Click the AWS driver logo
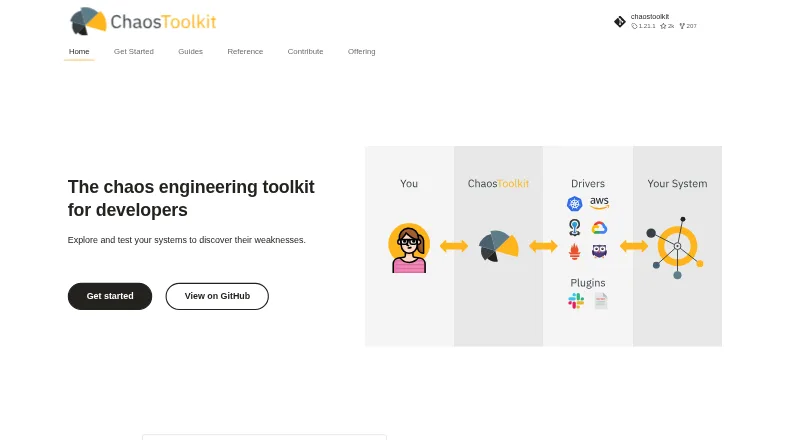This screenshot has width=800, height=440. (x=599, y=203)
